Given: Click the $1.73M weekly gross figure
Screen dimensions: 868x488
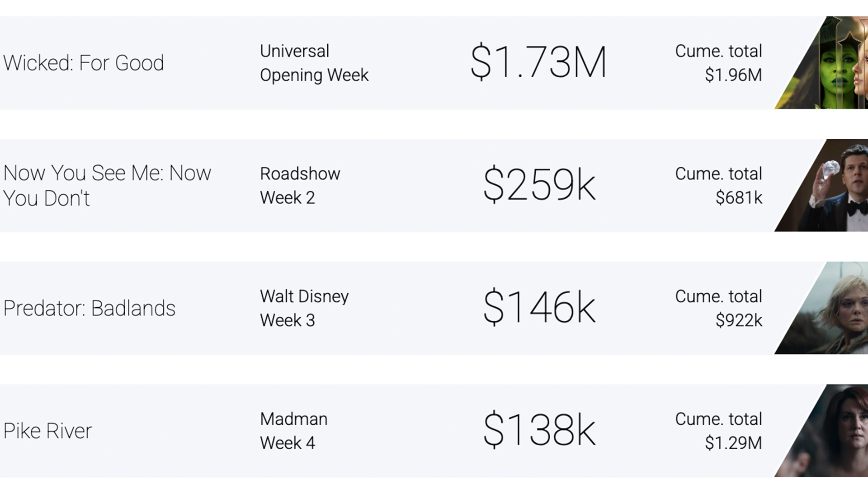Looking at the screenshot, I should click(538, 62).
